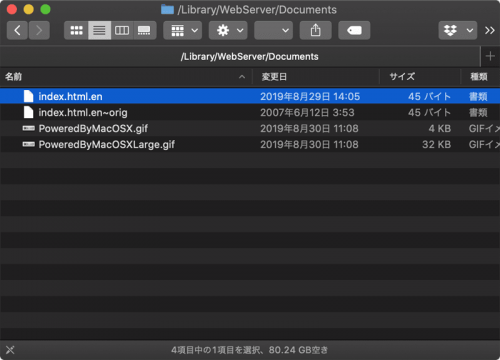Viewport: 500px width, 360px height.
Task: Click the Edit Tags icon
Action: click(354, 30)
